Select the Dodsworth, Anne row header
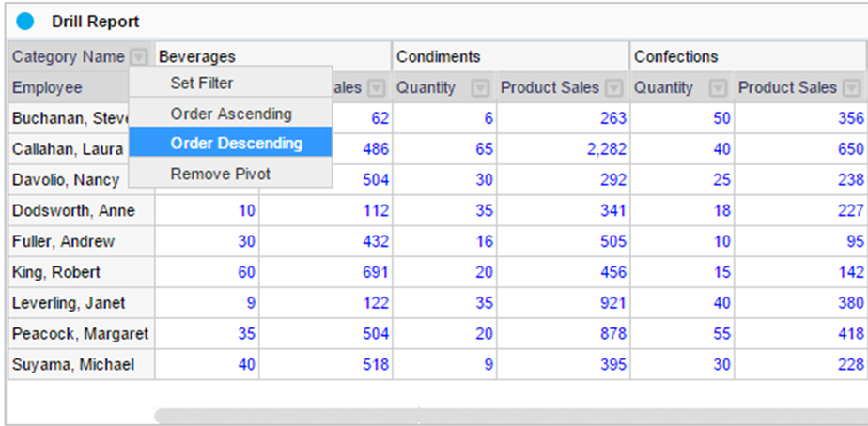 point(74,211)
